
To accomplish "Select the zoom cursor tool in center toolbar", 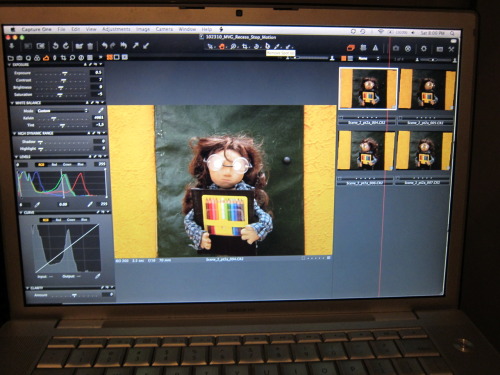I will 233,47.
